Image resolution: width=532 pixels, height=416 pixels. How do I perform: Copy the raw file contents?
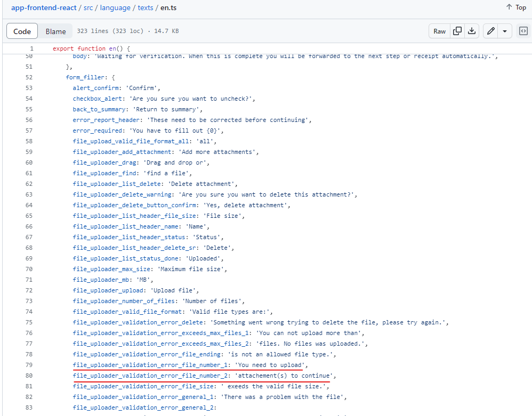[457, 31]
